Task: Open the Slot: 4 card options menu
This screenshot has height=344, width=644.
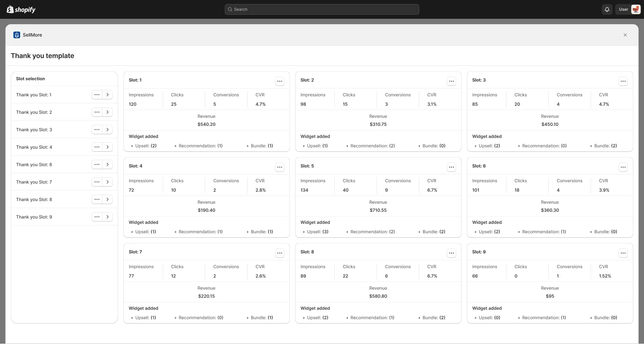Action: click(x=280, y=167)
